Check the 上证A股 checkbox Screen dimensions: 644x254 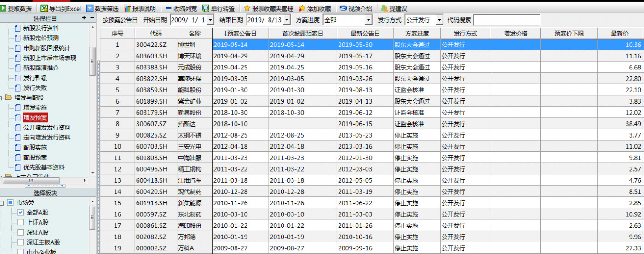pos(21,223)
